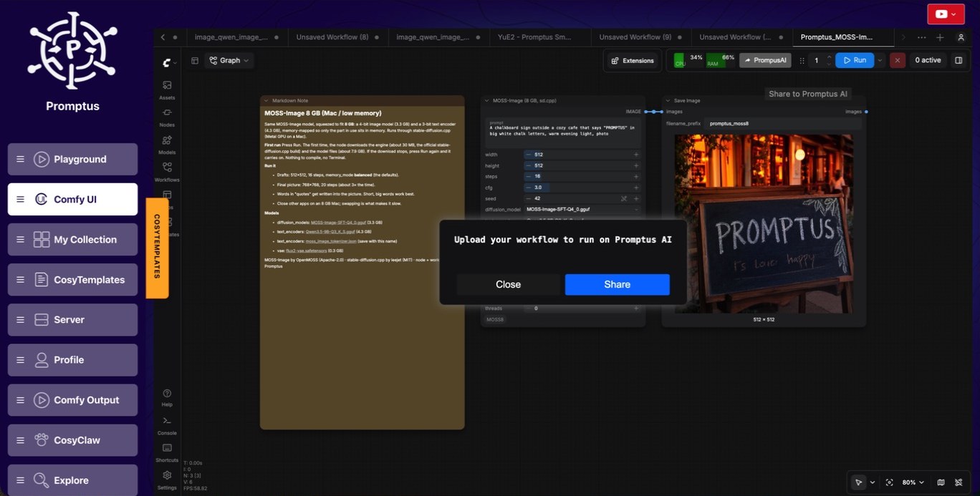The height and width of the screenshot is (496, 980).
Task: Toggle the minimap icon
Action: [941, 482]
